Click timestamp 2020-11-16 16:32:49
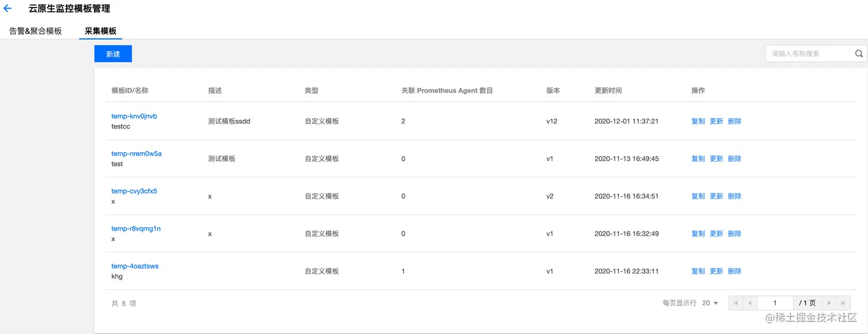The height and width of the screenshot is (334, 868). (x=627, y=234)
